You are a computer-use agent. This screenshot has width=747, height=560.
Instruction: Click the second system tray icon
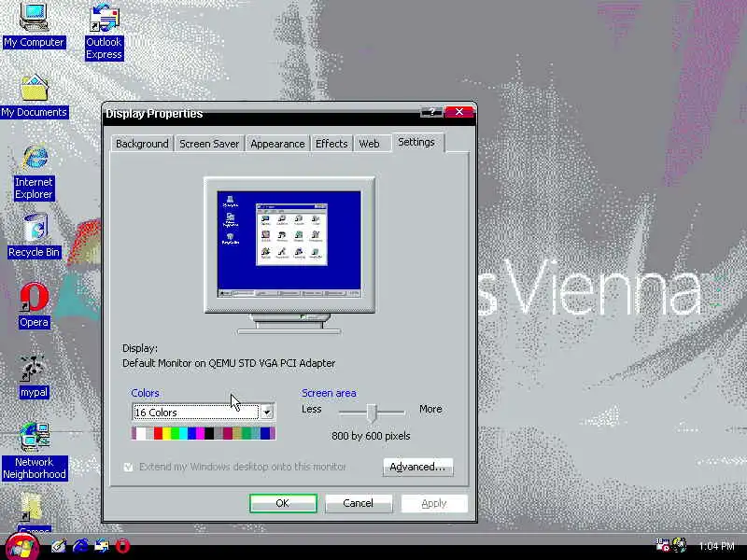[680, 545]
